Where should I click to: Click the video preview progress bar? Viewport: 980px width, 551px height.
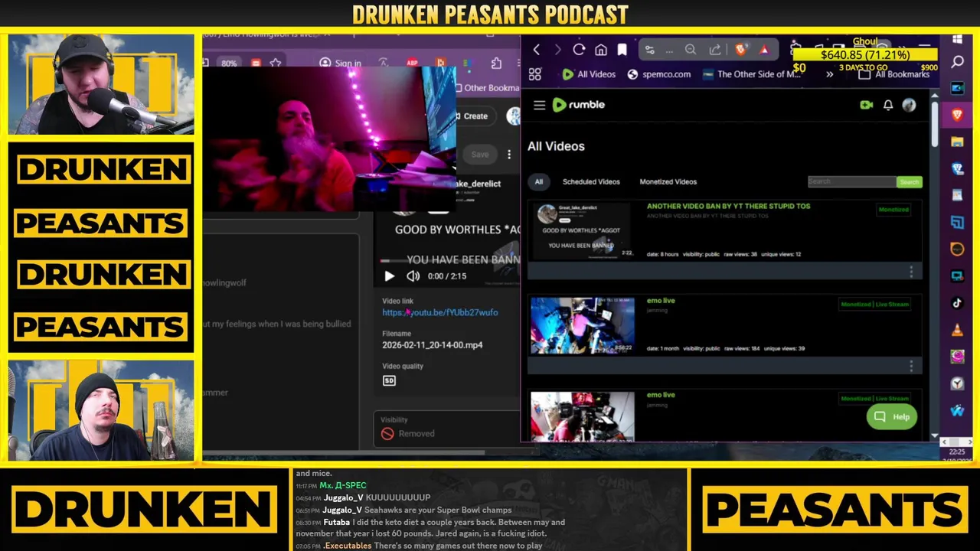tap(450, 261)
